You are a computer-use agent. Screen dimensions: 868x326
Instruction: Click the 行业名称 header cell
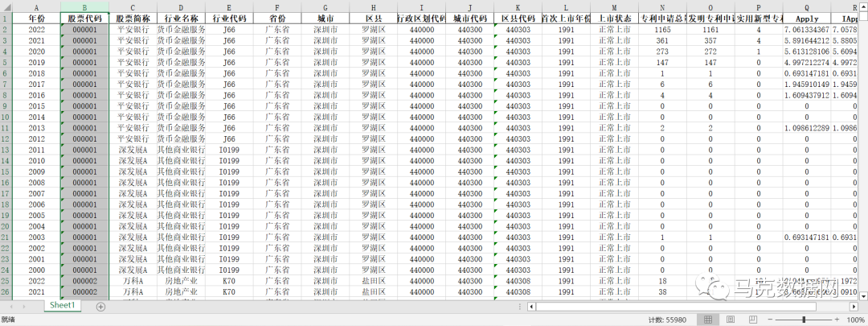(x=181, y=18)
